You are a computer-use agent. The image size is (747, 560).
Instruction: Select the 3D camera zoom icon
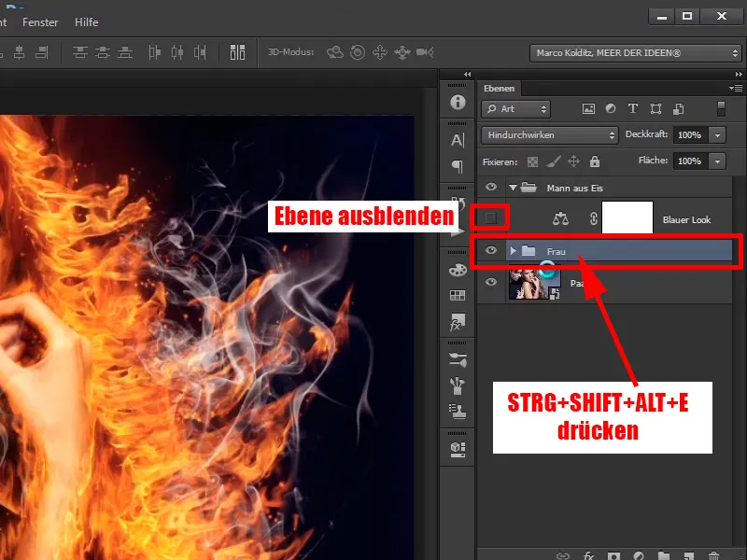point(425,52)
